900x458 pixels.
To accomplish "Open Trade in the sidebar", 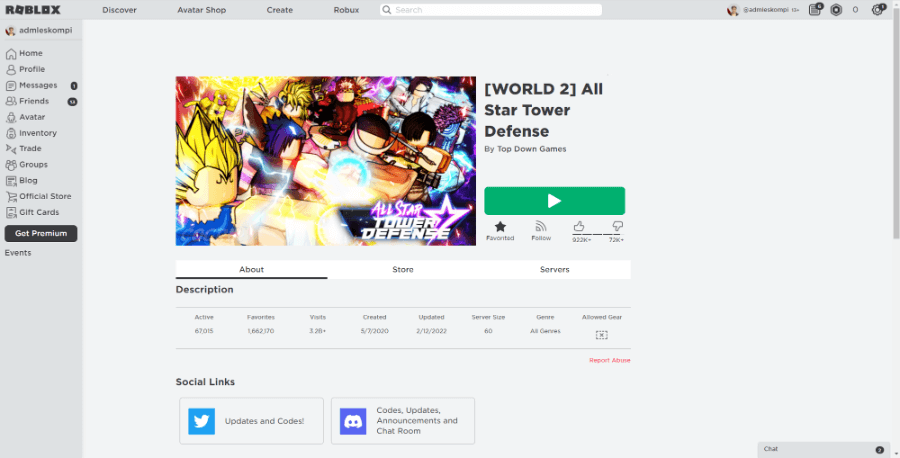I will [24, 149].
